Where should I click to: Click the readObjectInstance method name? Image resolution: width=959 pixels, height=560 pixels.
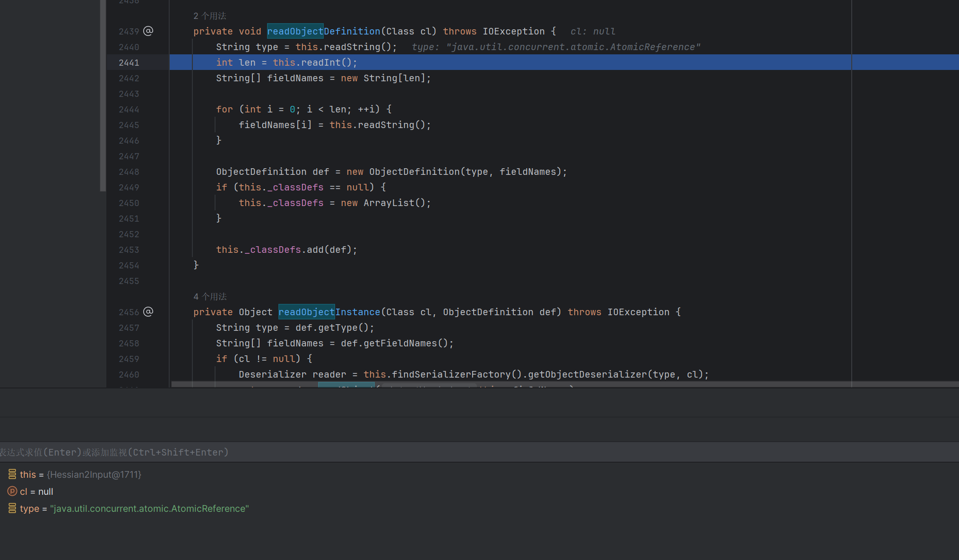click(329, 312)
